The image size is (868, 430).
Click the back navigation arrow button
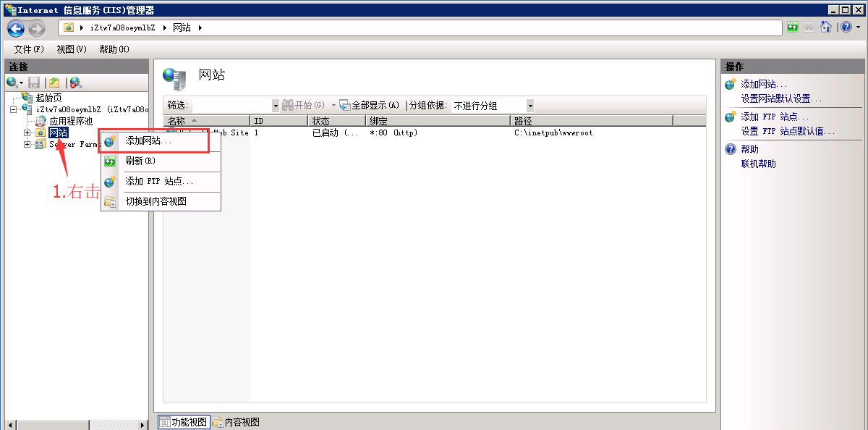(x=16, y=28)
